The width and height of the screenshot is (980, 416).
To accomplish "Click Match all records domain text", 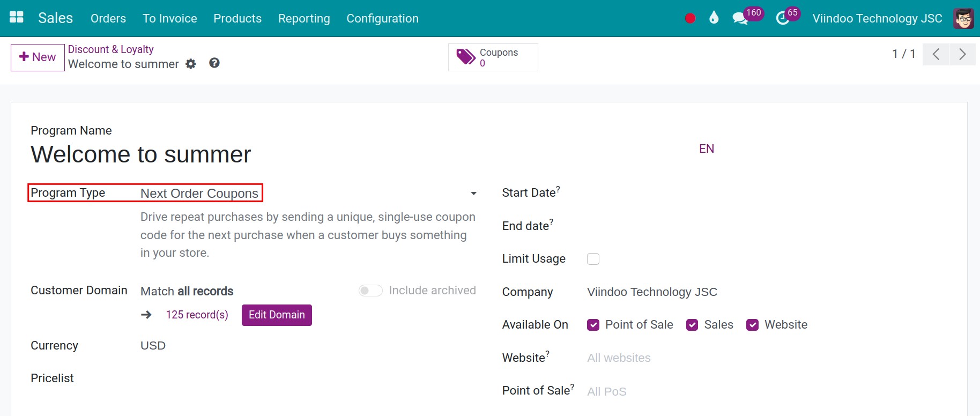I will pos(187,291).
